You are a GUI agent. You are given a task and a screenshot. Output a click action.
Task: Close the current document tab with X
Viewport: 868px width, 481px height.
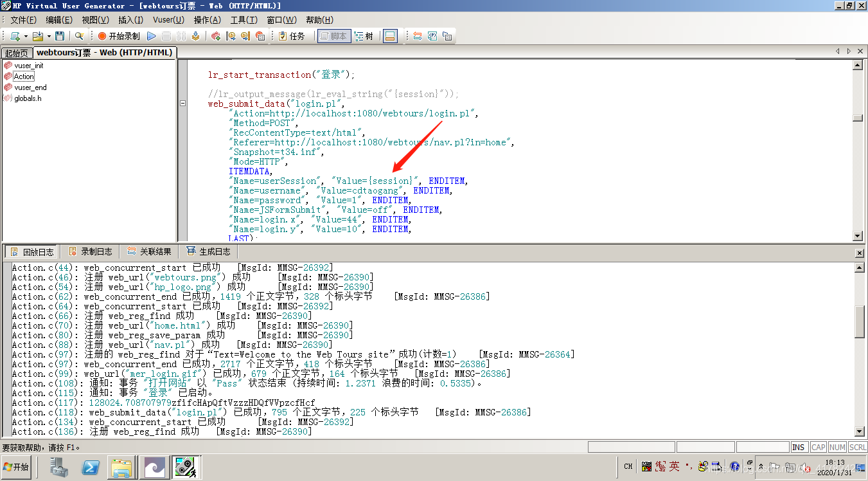[x=860, y=51]
